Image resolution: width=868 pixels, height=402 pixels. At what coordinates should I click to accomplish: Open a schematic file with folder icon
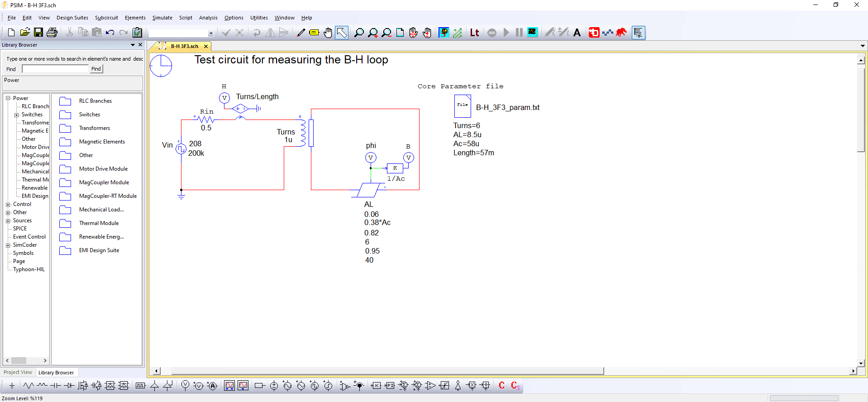pyautogui.click(x=25, y=33)
